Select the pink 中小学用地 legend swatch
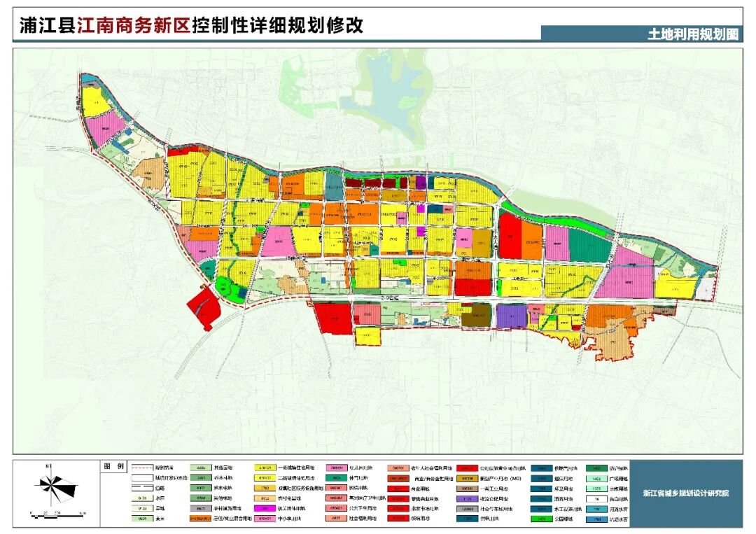 pos(265,519)
